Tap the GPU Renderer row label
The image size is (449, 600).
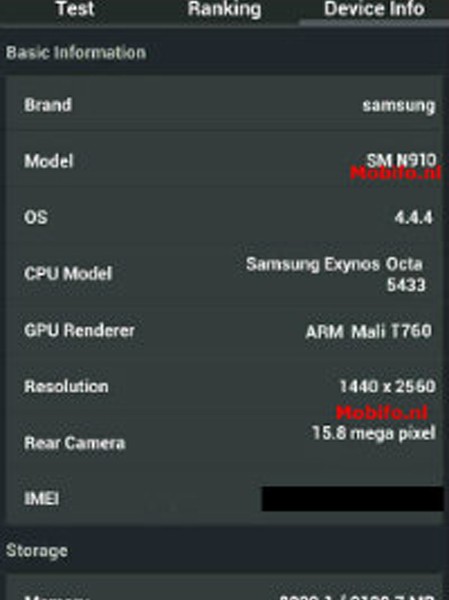coord(79,330)
